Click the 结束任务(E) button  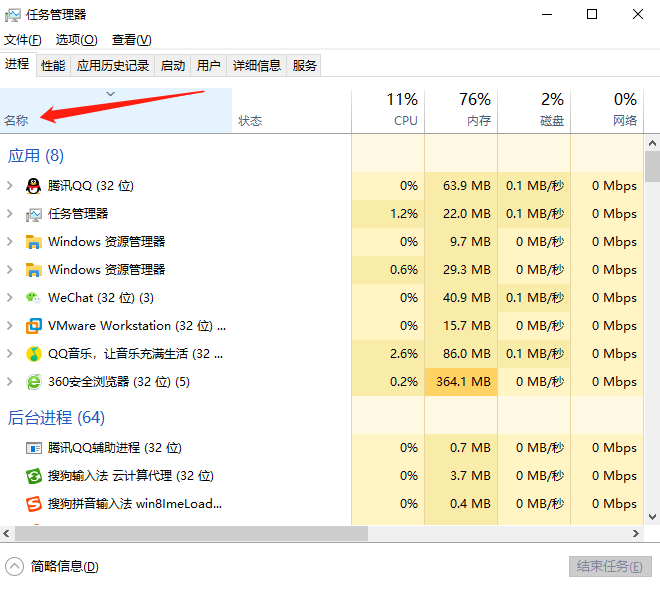click(610, 567)
